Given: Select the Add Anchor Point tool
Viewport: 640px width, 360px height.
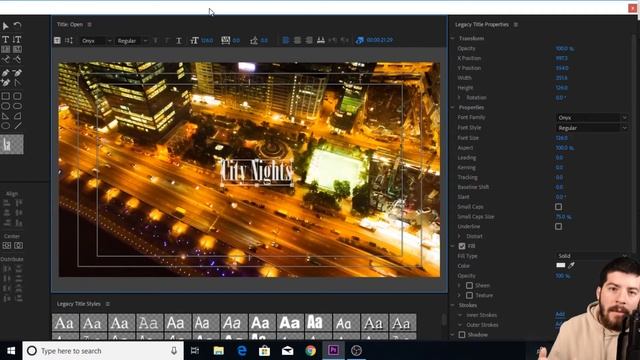Looking at the screenshot, I should (x=5, y=83).
